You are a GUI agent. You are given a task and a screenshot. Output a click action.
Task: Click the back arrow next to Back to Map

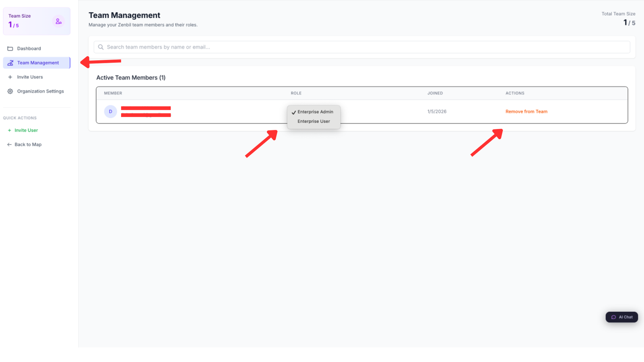click(x=10, y=144)
